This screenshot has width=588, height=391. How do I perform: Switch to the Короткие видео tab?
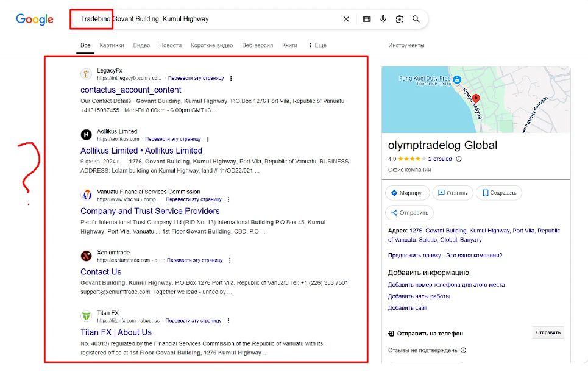(212, 45)
